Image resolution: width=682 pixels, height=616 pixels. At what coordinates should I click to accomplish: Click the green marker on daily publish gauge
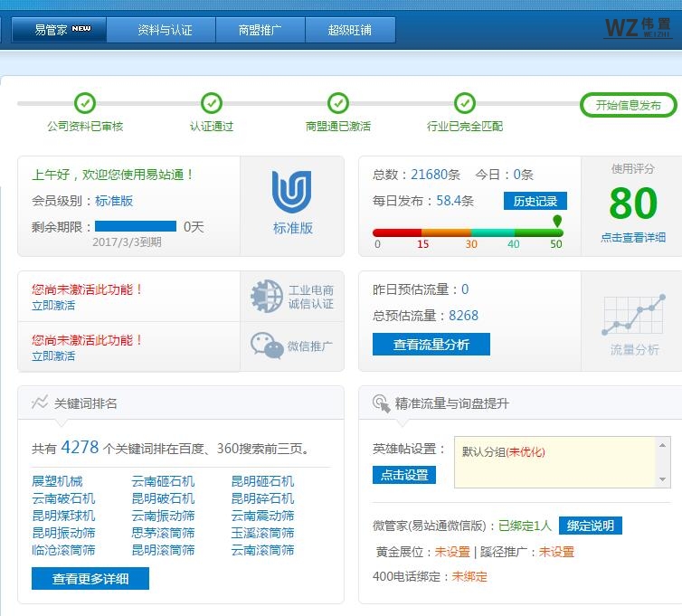point(557,221)
